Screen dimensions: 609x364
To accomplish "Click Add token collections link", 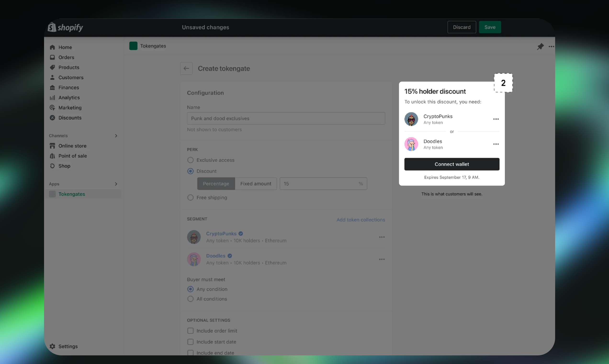I will [x=361, y=219].
